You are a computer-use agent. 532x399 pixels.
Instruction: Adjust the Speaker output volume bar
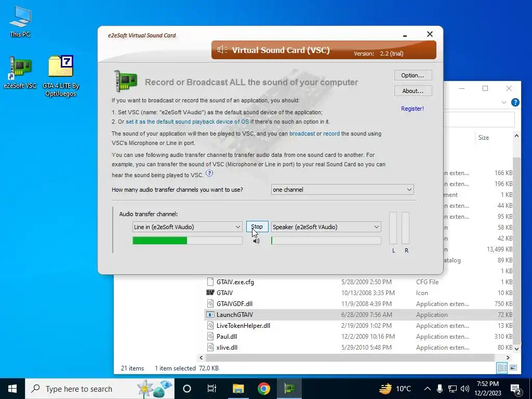tap(326, 241)
